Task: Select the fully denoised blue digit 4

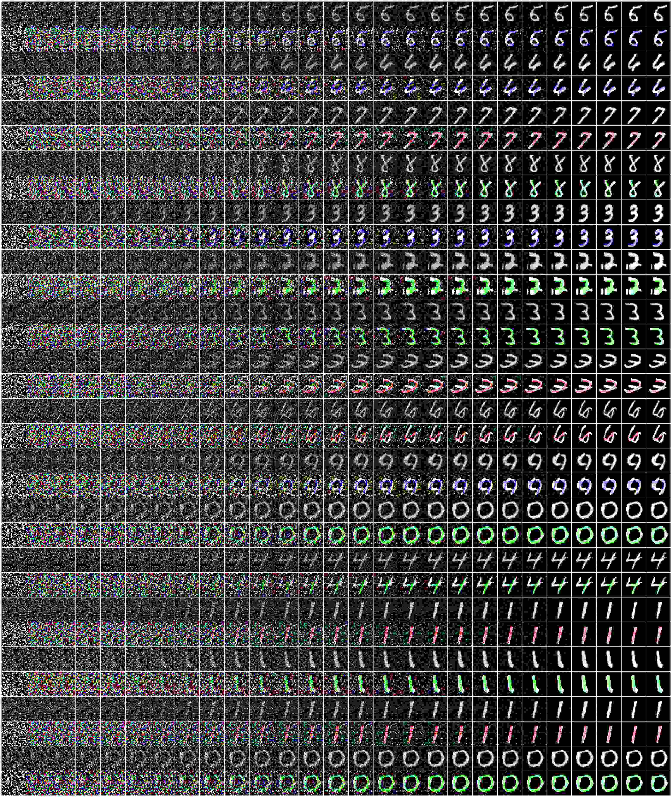Action: pos(659,88)
